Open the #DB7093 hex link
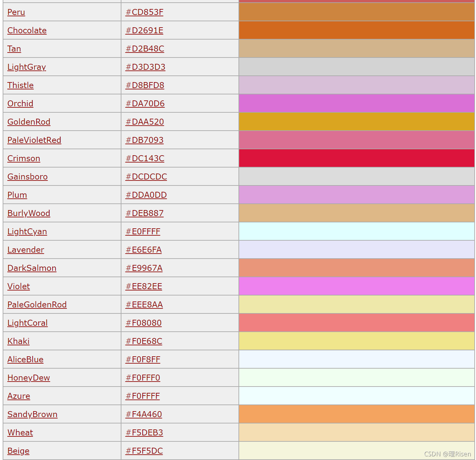This screenshot has height=460, width=476. click(x=144, y=140)
